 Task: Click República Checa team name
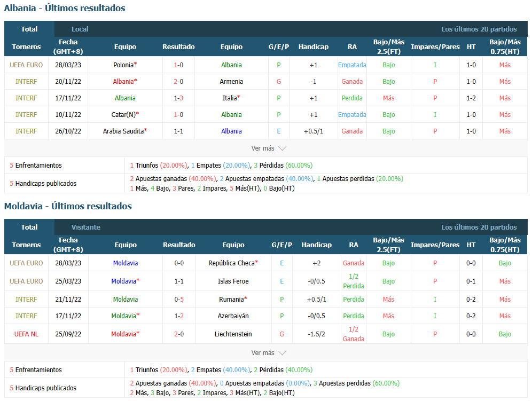[233, 263]
